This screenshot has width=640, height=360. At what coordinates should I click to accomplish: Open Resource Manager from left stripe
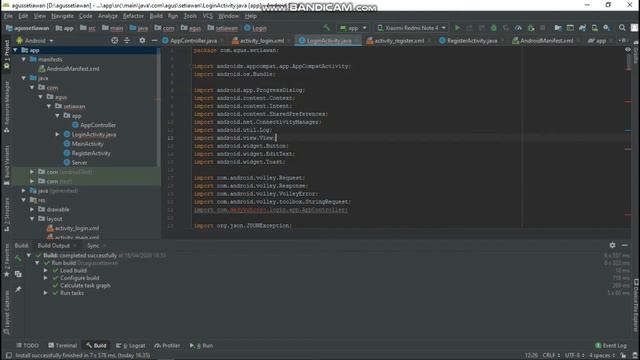pyautogui.click(x=6, y=107)
